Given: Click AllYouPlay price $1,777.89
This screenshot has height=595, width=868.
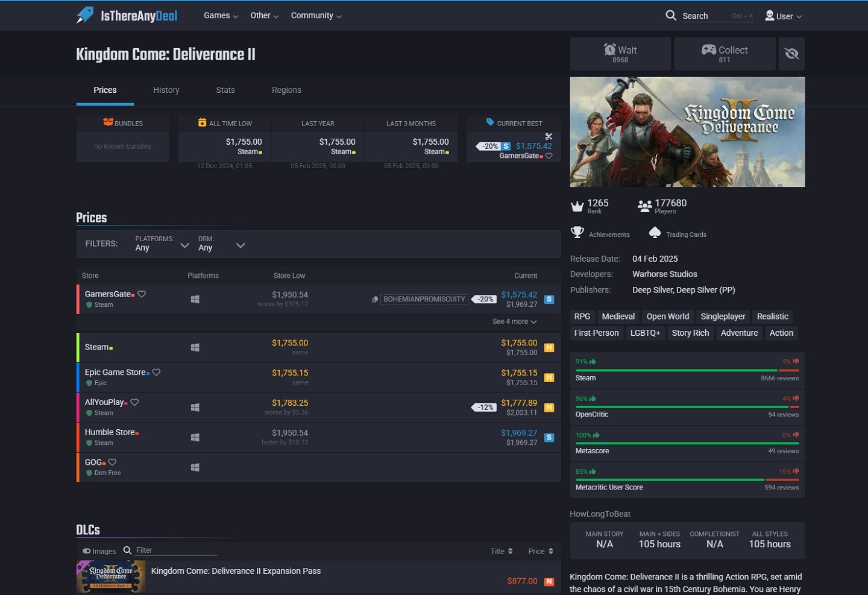Looking at the screenshot, I should click(x=519, y=403).
